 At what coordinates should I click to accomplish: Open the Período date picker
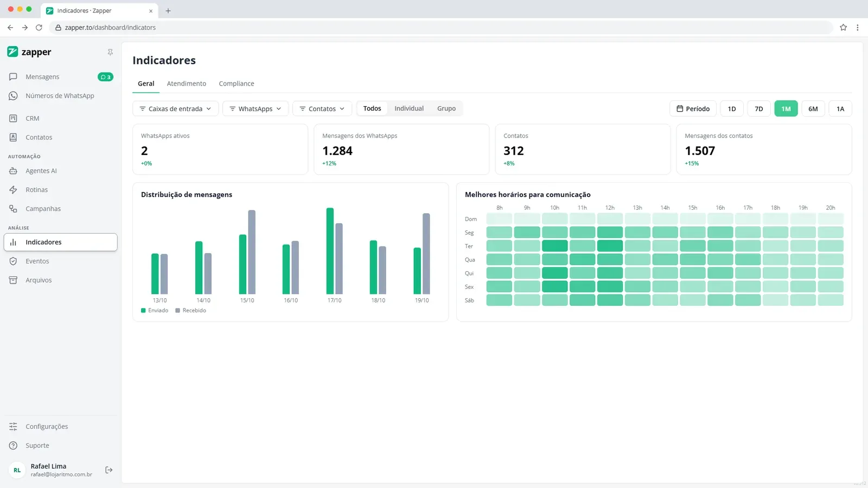(x=693, y=109)
